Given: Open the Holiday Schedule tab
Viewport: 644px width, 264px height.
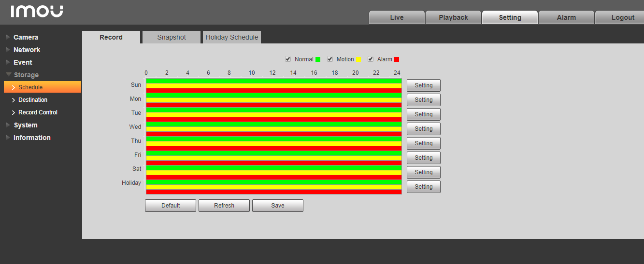Looking at the screenshot, I should [x=232, y=37].
